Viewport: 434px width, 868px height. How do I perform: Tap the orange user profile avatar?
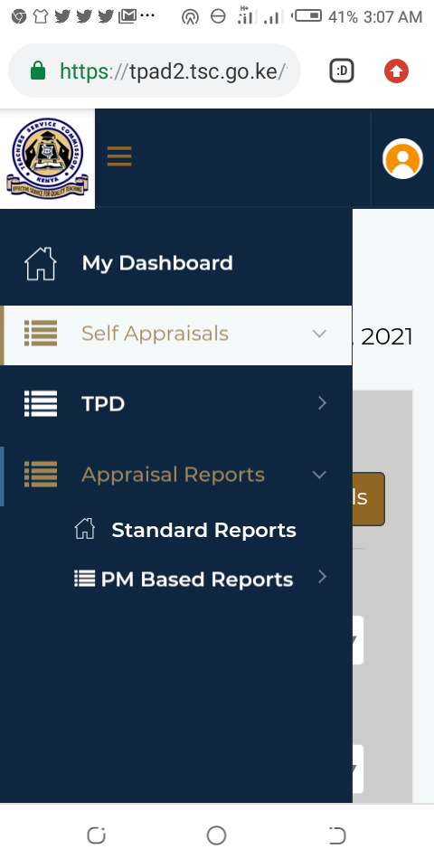click(402, 158)
